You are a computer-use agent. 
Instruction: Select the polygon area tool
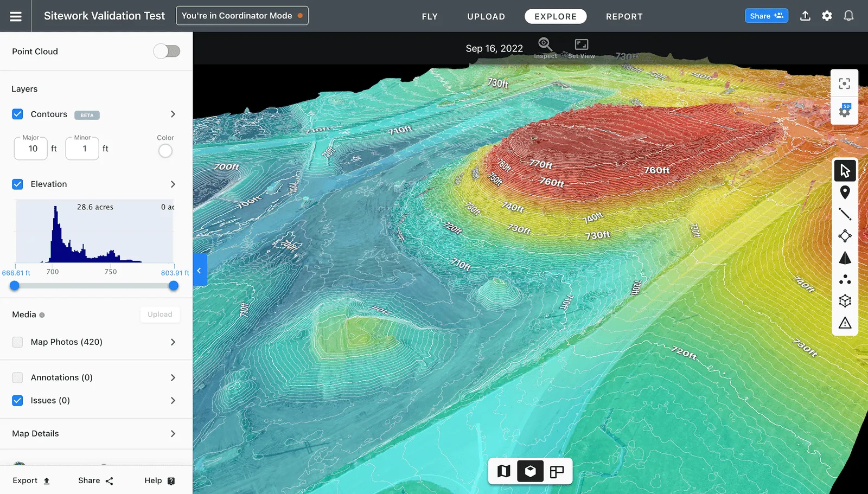[x=845, y=236]
